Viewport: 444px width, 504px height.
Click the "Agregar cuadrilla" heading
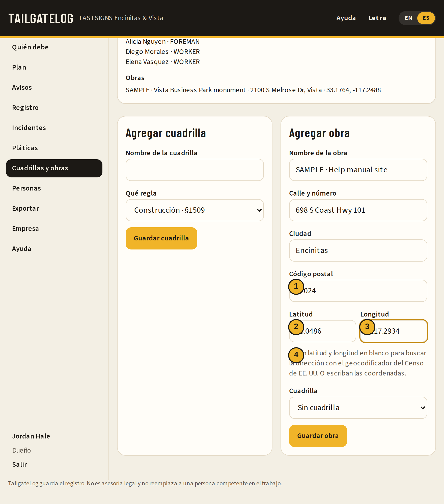(166, 133)
